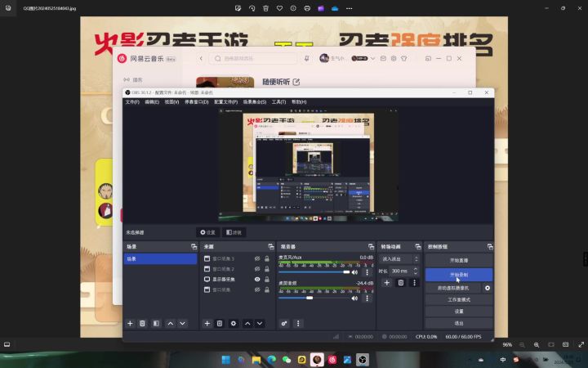Favorite the image with Photos heart icon
This screenshot has width=588, height=368.
(280, 8)
